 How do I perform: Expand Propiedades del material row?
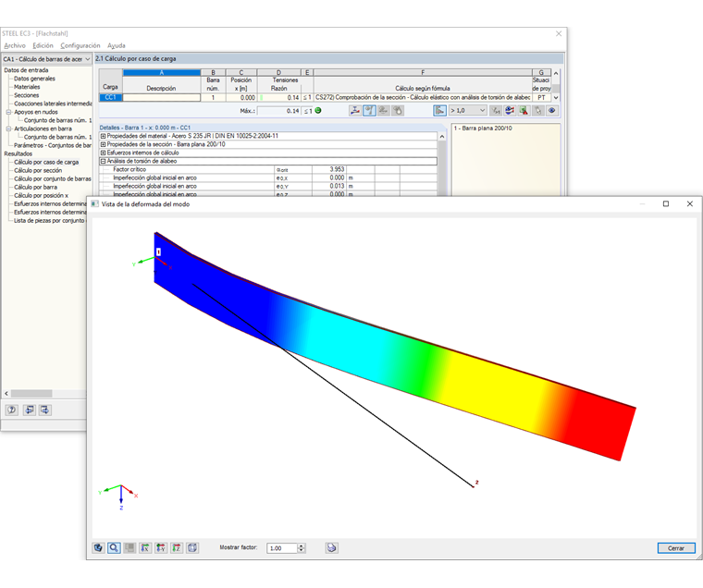103,136
